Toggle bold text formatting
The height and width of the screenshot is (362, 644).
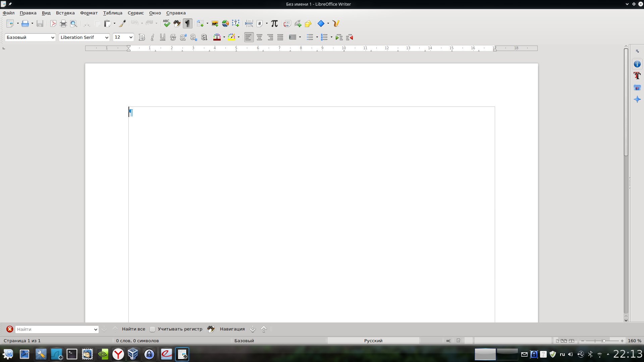click(x=142, y=37)
